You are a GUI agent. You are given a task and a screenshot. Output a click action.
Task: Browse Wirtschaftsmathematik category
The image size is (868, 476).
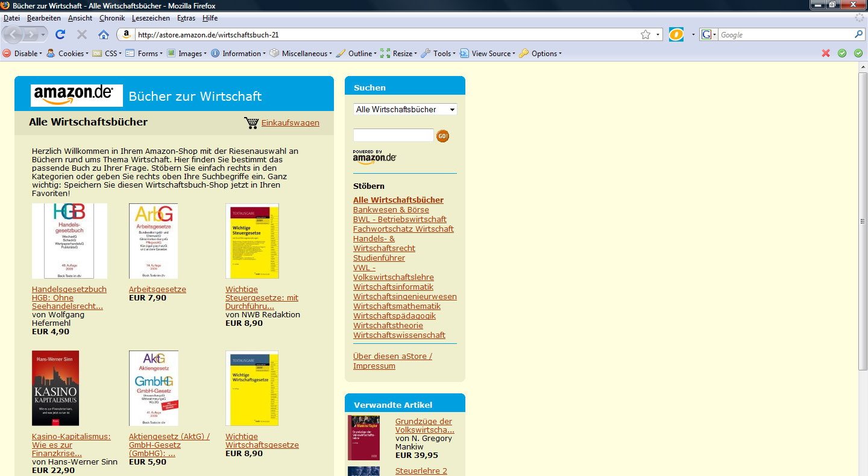[397, 306]
